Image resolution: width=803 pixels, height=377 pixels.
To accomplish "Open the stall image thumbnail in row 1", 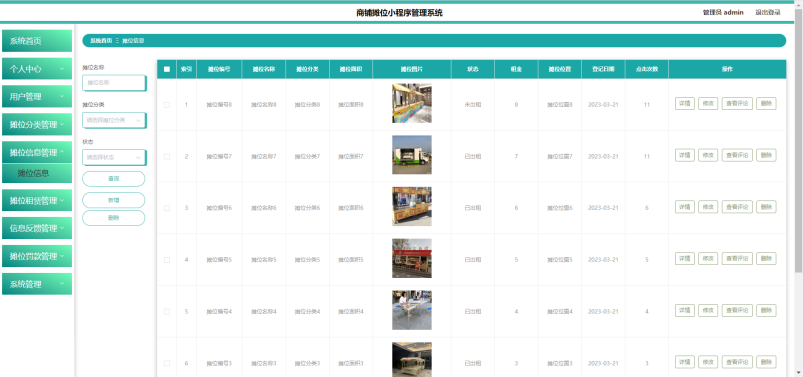I will click(x=412, y=103).
